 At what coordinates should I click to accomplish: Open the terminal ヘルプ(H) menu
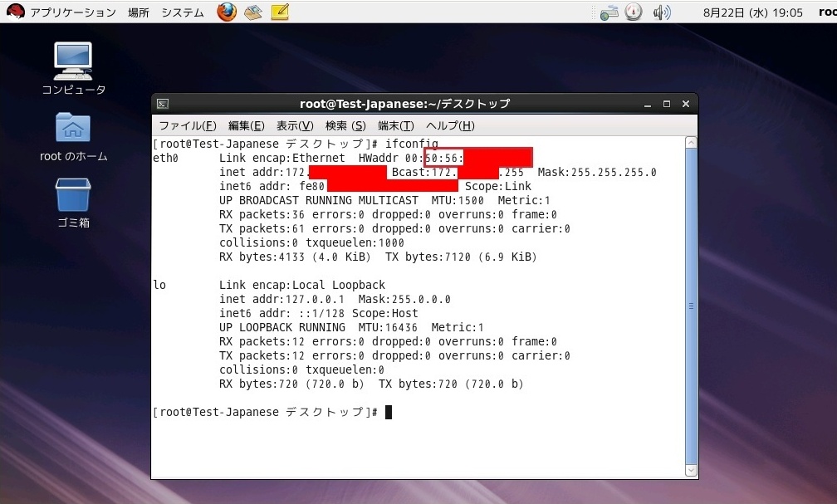(450, 125)
